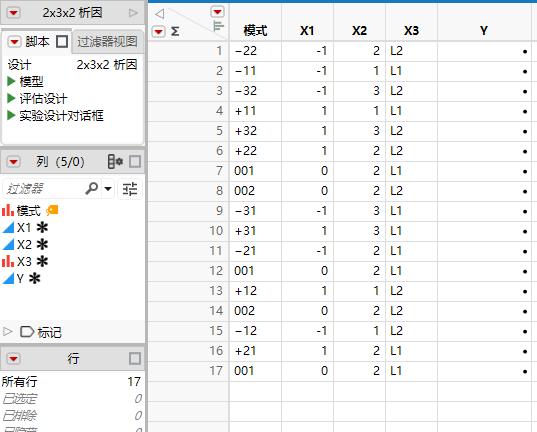Image resolution: width=537 pixels, height=432 pixels.
Task: Click the continuous triangle icon for X2
Action: click(8, 245)
